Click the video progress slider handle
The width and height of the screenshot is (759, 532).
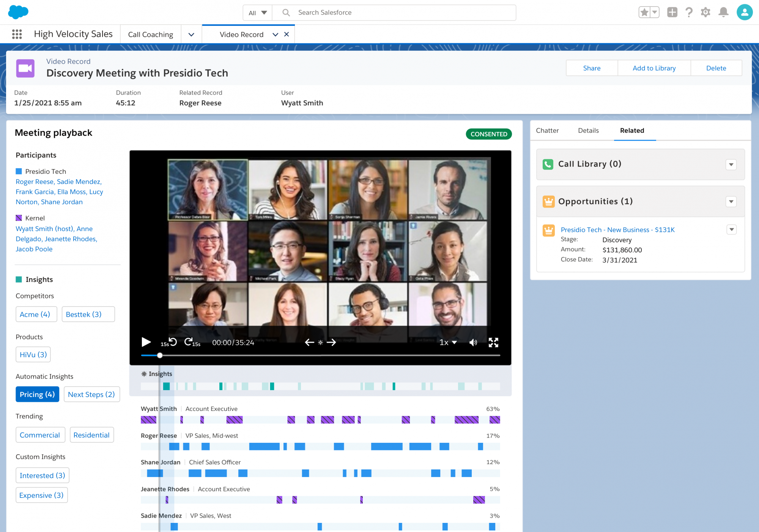[160, 356]
